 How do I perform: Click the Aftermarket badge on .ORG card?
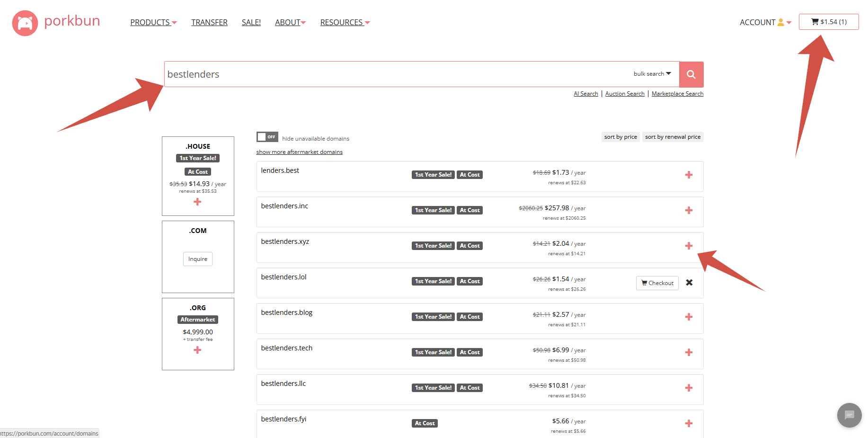pos(198,320)
